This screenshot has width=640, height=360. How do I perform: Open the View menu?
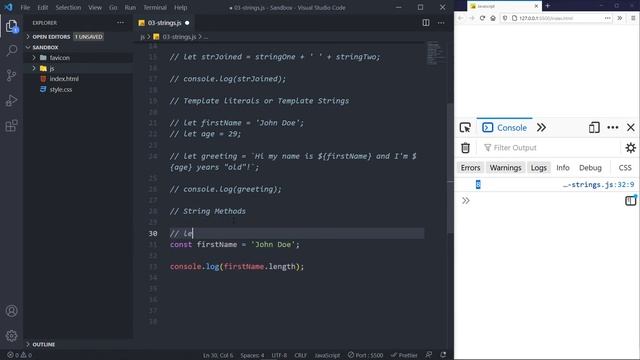(95, 7)
